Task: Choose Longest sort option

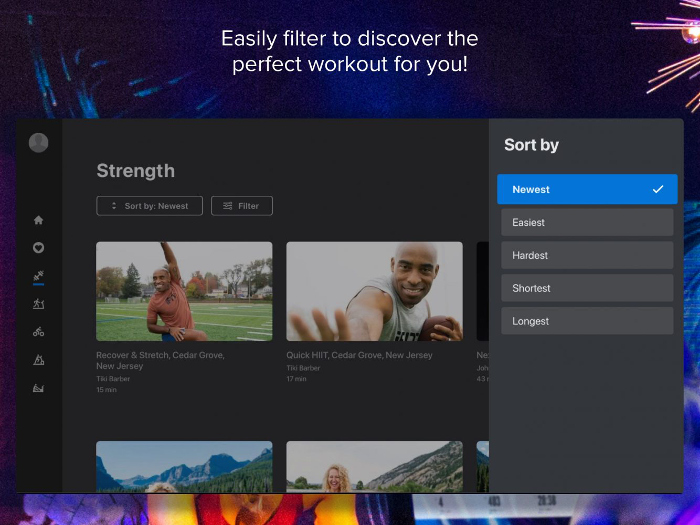Action: click(x=587, y=321)
